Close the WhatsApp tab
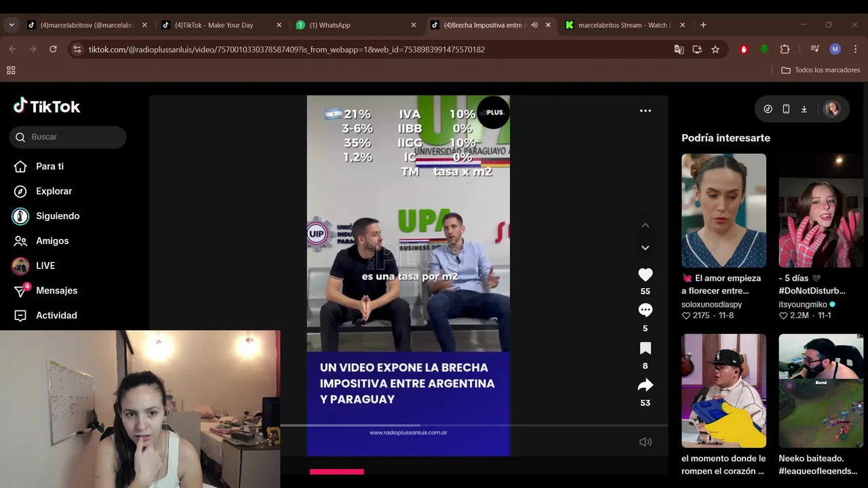 [x=414, y=25]
